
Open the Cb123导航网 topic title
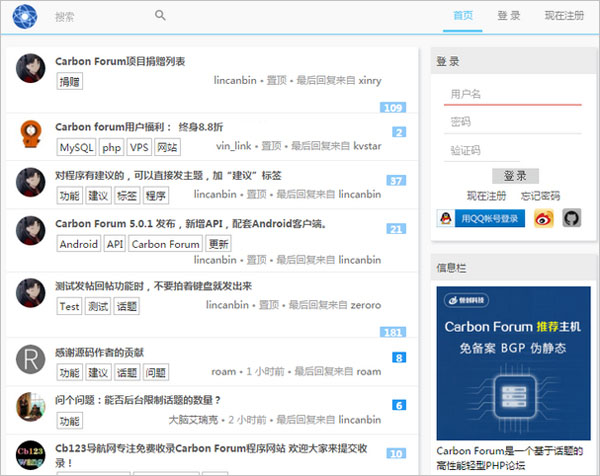point(211,455)
